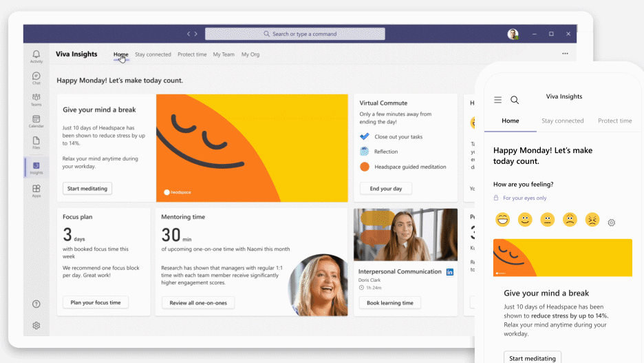Viewport: 644px width, 363px height.
Task: Click the Viva Insights app title
Action: point(76,54)
